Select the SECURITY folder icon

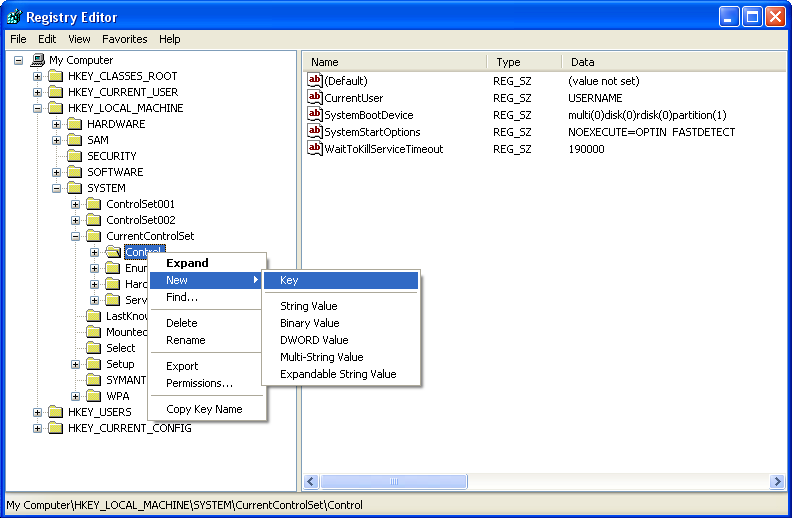(75, 156)
